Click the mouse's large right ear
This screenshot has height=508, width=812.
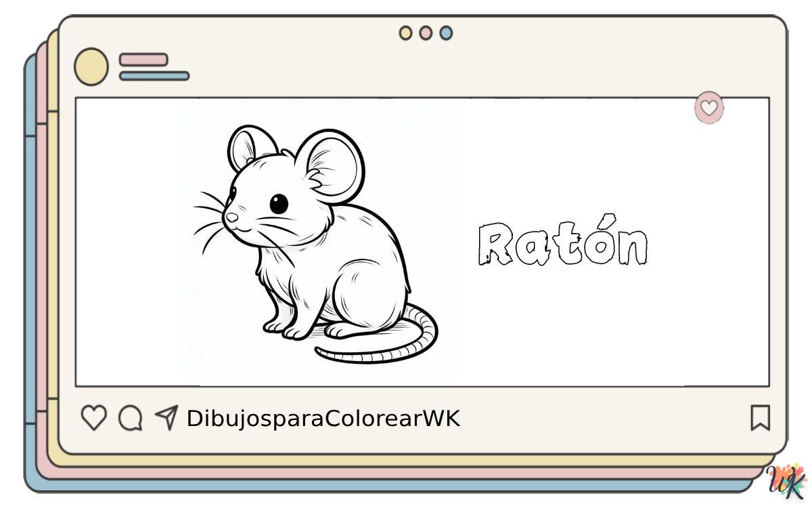(x=330, y=165)
